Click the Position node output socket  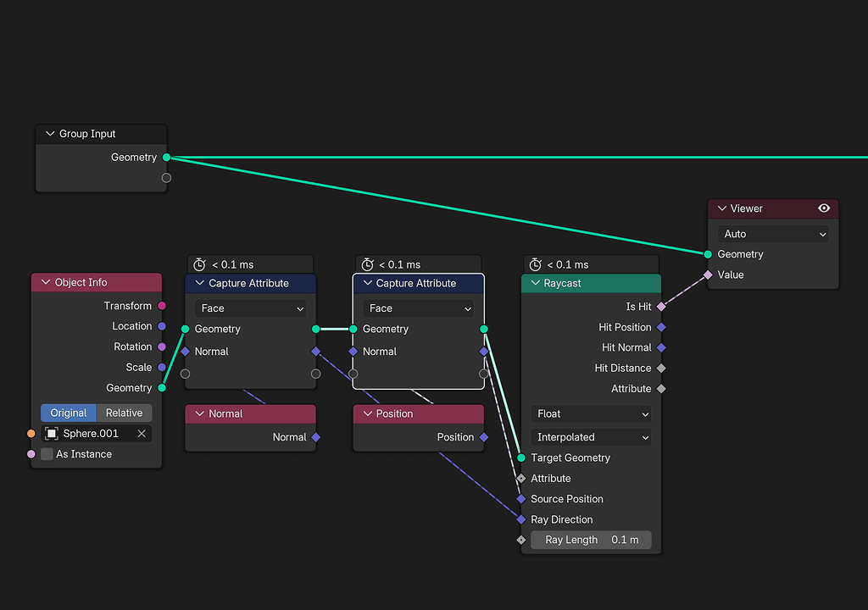484,437
